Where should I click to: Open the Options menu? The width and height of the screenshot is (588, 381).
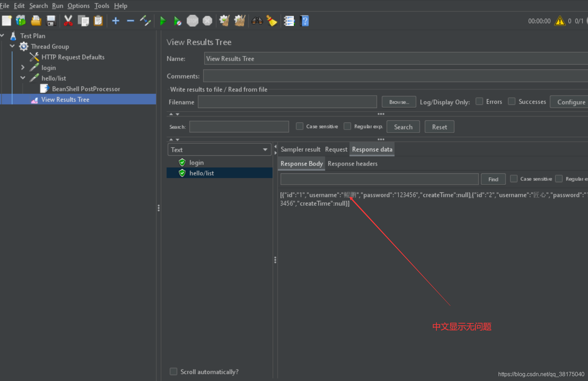[x=78, y=6]
